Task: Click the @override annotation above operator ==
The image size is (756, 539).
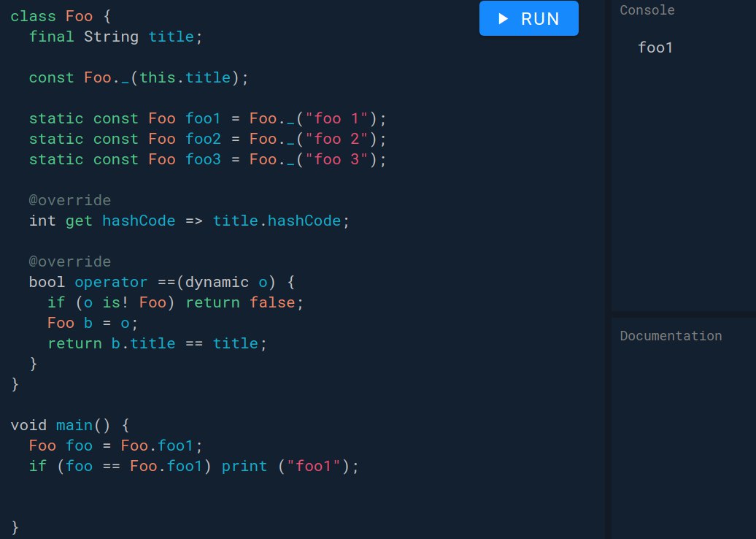Action: 70,261
